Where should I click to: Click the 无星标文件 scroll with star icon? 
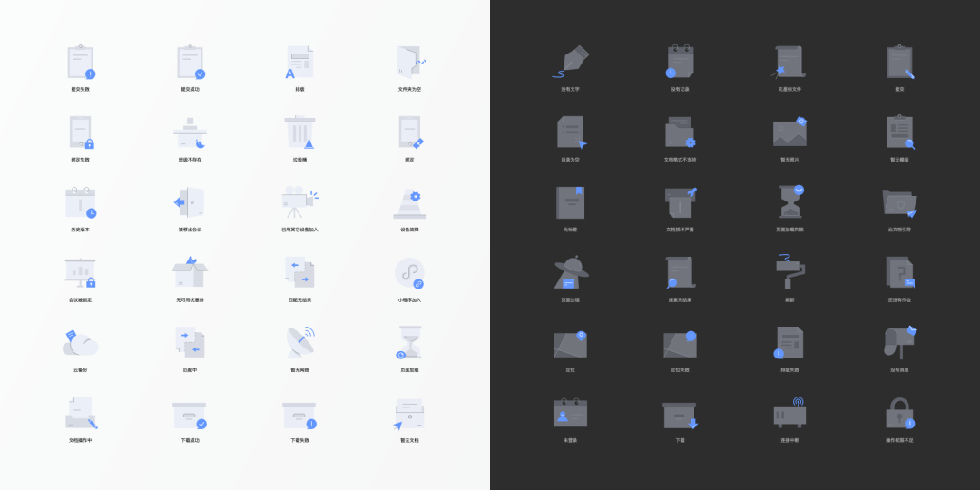point(789,62)
